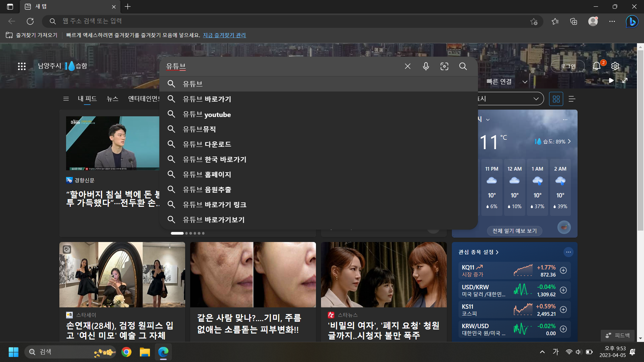Image resolution: width=644 pixels, height=362 pixels.
Task: Open page settings gear icon
Action: click(615, 66)
